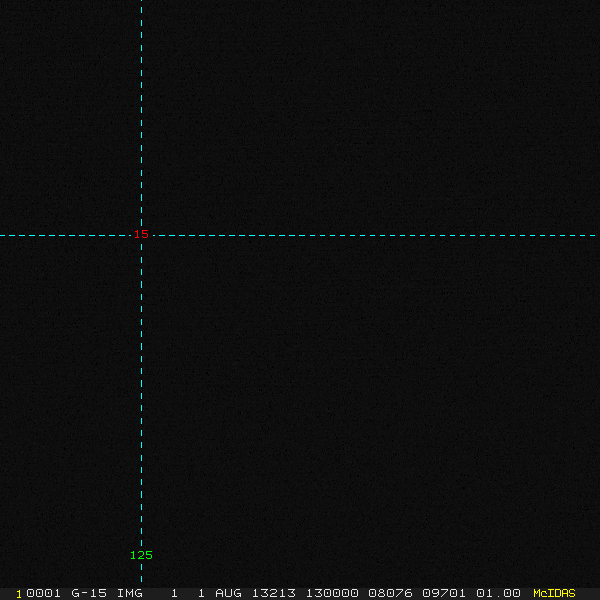Click the dashed horizontal latitude line's left end

(4, 235)
